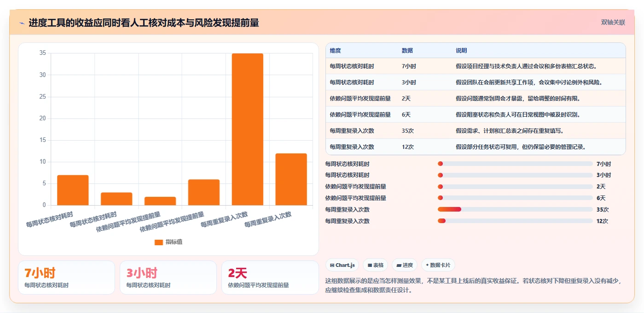
Task: Click the tallest chart bar reaching 35
Action: point(248,129)
